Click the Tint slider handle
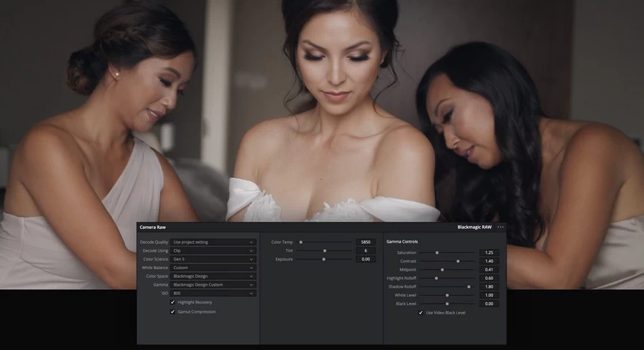The width and height of the screenshot is (644, 350). tap(324, 251)
